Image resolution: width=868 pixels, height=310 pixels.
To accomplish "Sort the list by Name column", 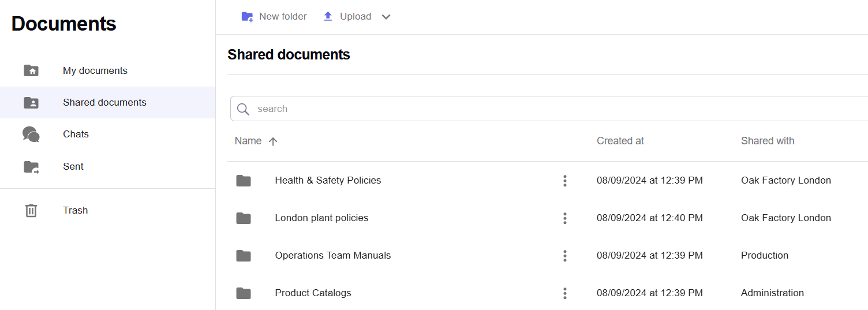I will (x=248, y=141).
